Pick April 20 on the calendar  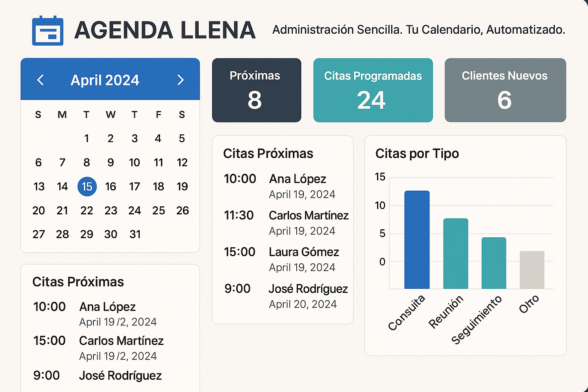tap(39, 211)
